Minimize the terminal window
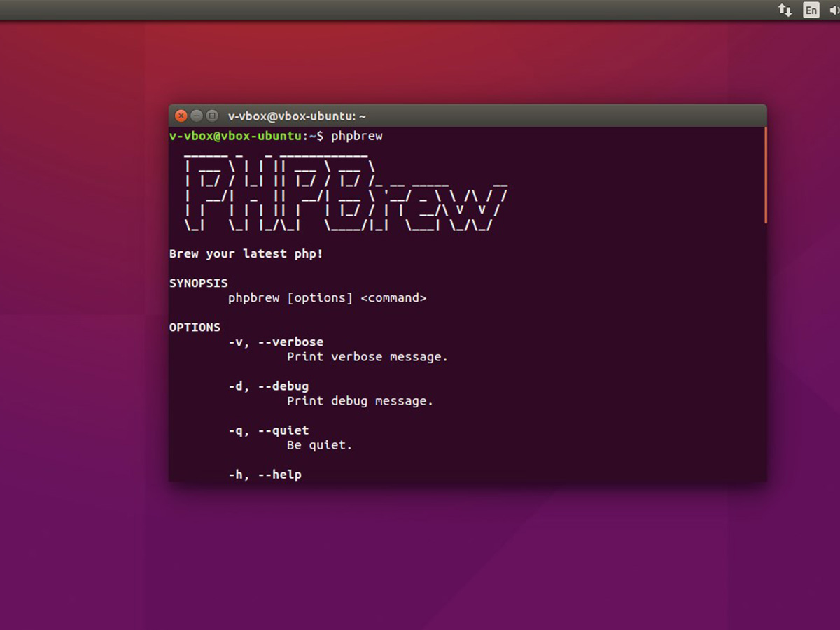 196,115
